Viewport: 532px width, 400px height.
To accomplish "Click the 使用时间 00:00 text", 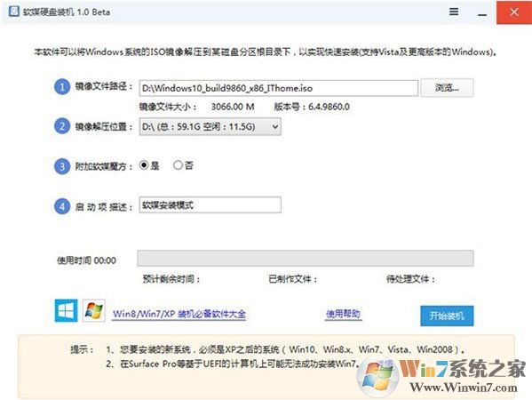I will [x=86, y=260].
